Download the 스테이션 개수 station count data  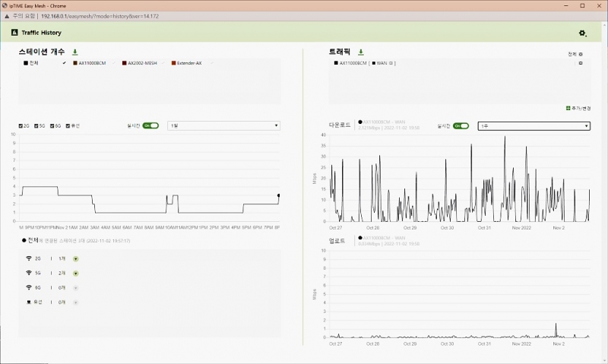(x=74, y=52)
